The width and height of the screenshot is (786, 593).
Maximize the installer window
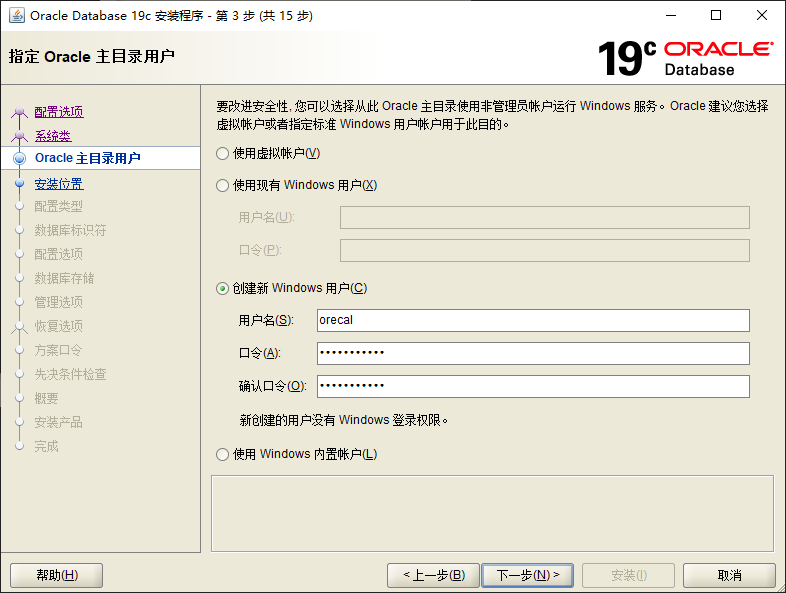click(716, 16)
